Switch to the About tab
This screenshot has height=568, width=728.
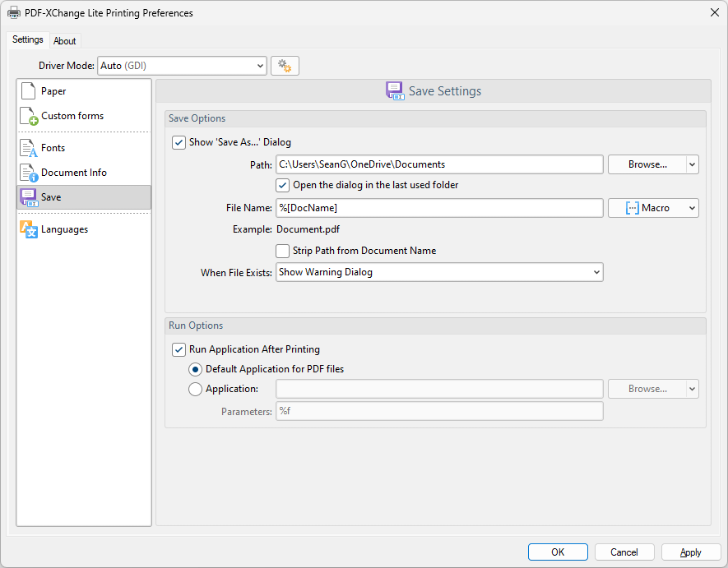65,41
